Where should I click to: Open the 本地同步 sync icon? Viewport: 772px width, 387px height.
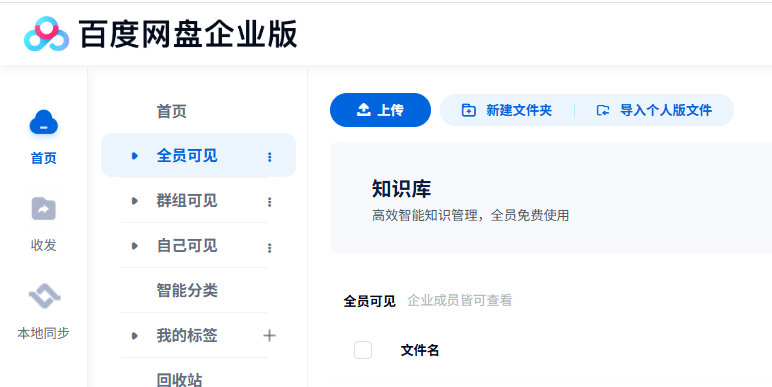[x=44, y=296]
